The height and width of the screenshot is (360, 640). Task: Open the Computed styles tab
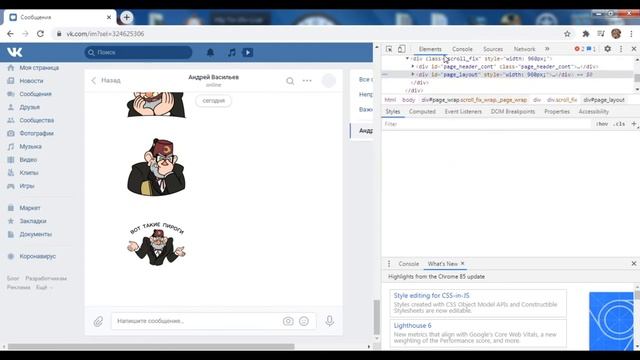pyautogui.click(x=422, y=111)
